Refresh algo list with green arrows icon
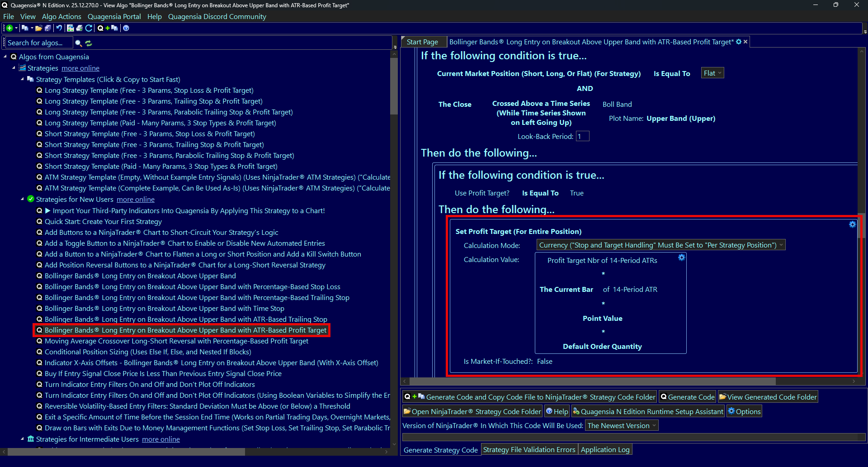868x467 pixels. 89,43
